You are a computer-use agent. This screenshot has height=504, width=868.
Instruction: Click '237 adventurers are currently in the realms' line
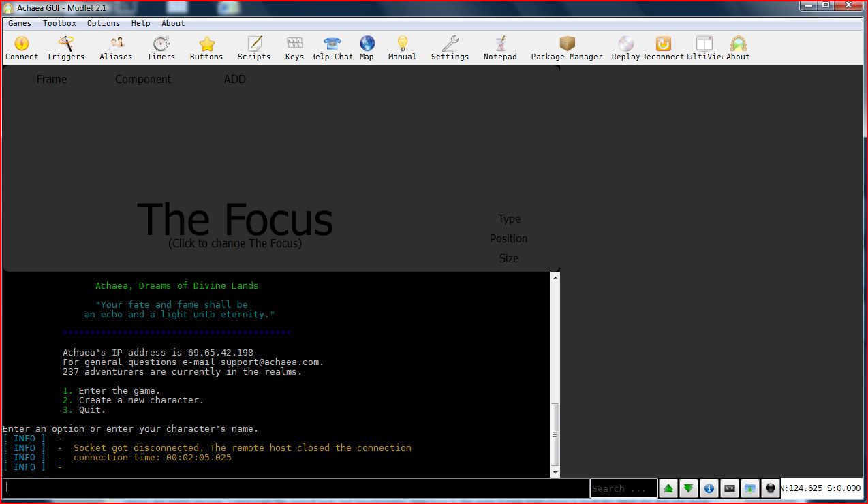(182, 371)
